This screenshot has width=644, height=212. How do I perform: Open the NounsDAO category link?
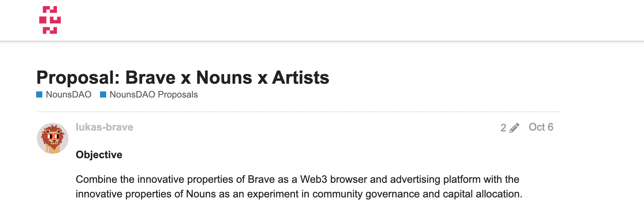68,94
